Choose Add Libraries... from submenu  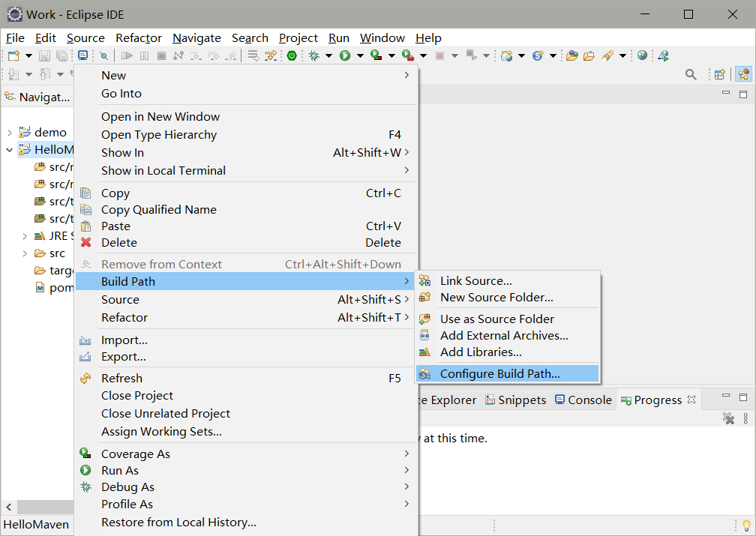[x=507, y=352]
